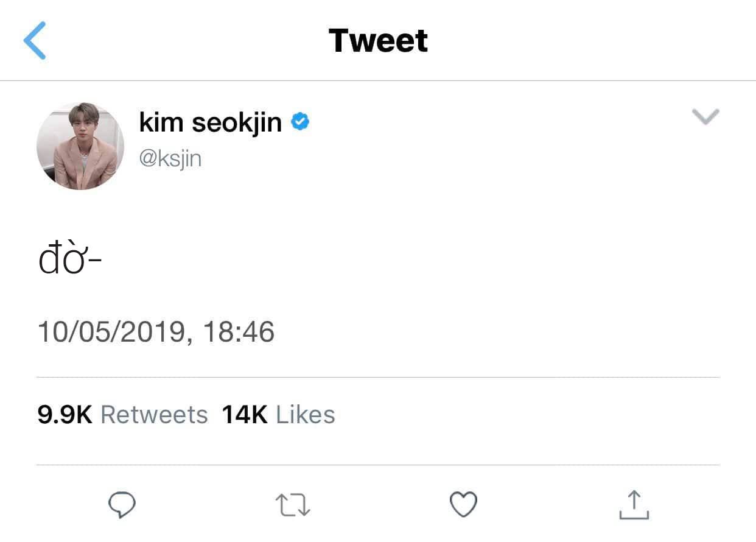Click the reply speech bubble icon

[x=121, y=505]
